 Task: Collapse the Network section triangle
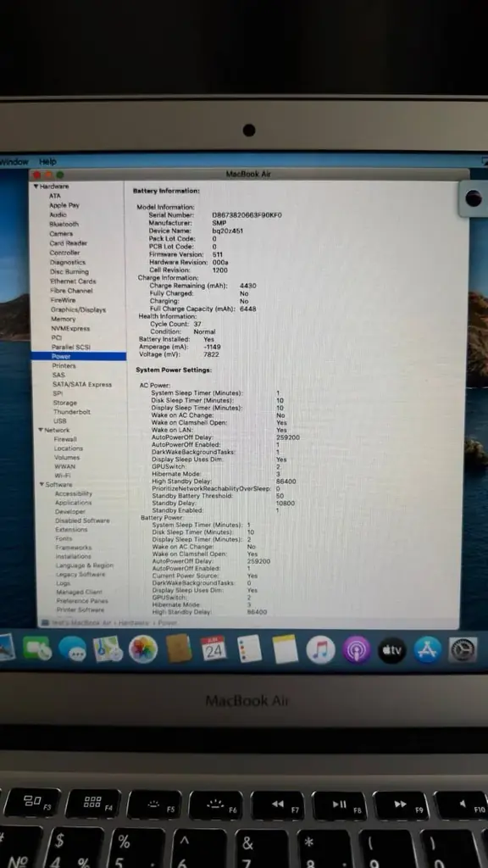pos(41,430)
